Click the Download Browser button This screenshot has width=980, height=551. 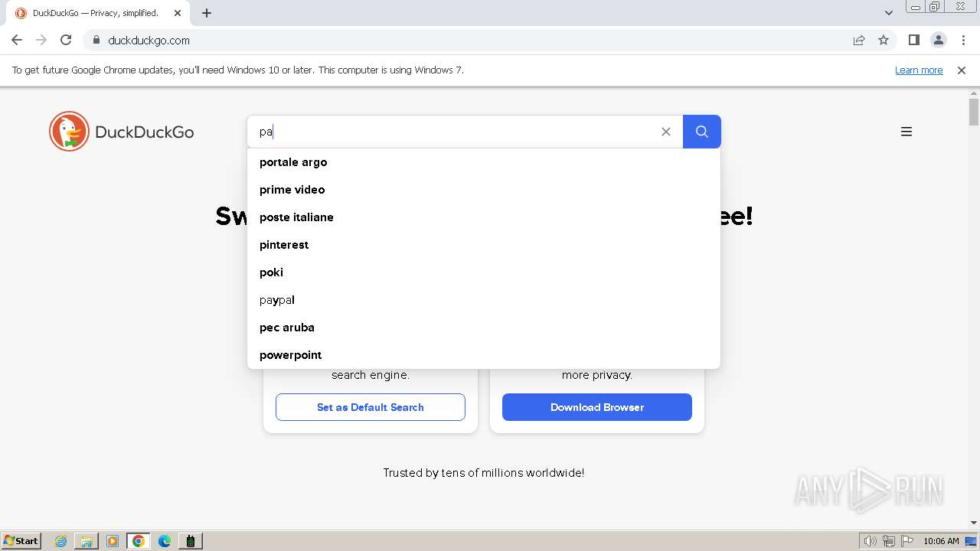click(597, 407)
